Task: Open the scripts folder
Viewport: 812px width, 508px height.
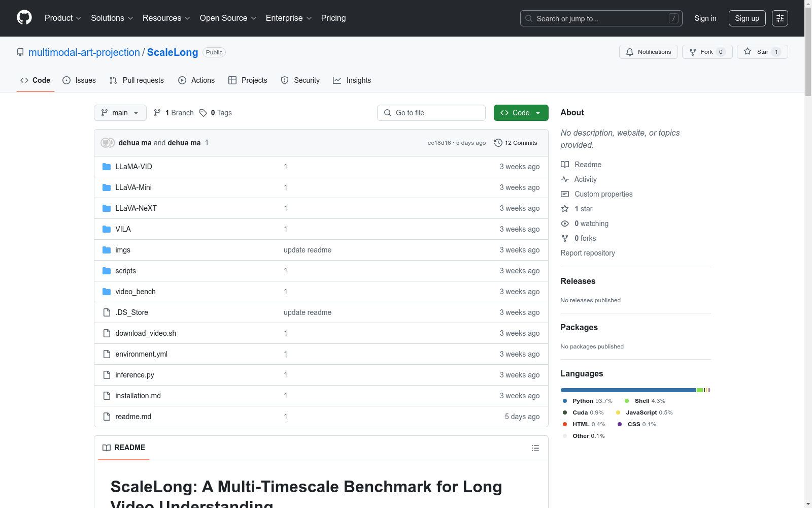Action: point(125,271)
